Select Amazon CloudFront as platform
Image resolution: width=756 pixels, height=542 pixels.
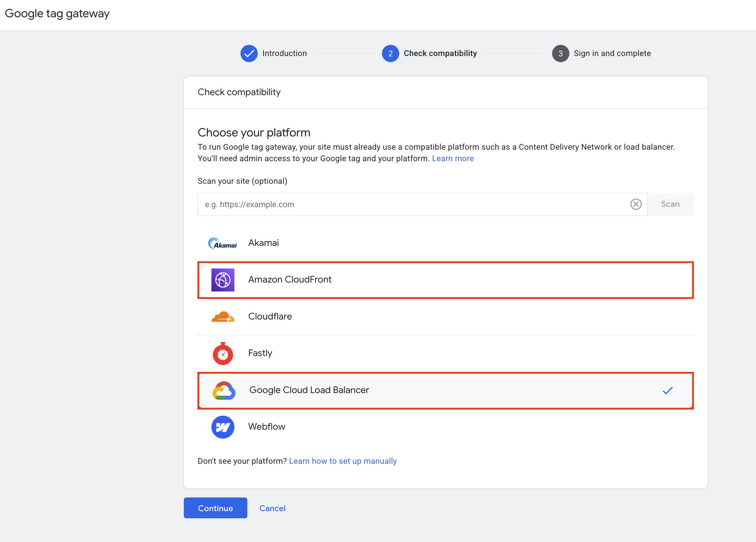coord(445,280)
